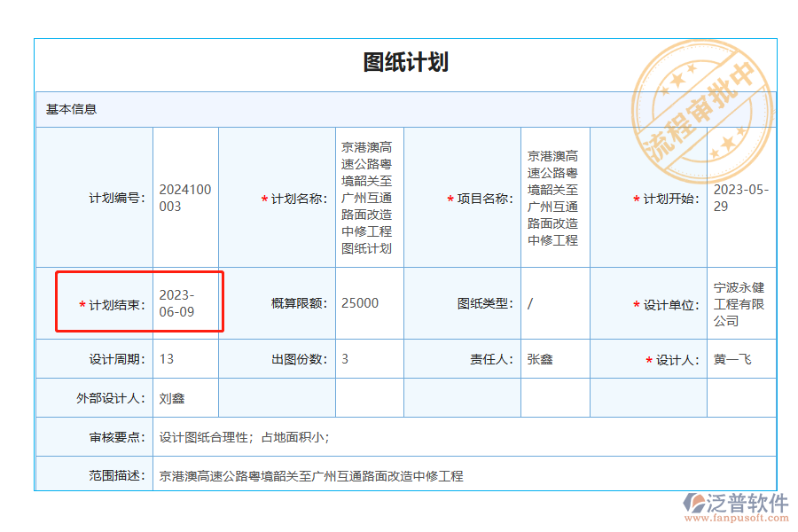Click the 概算限额 value 25000

pos(358,301)
